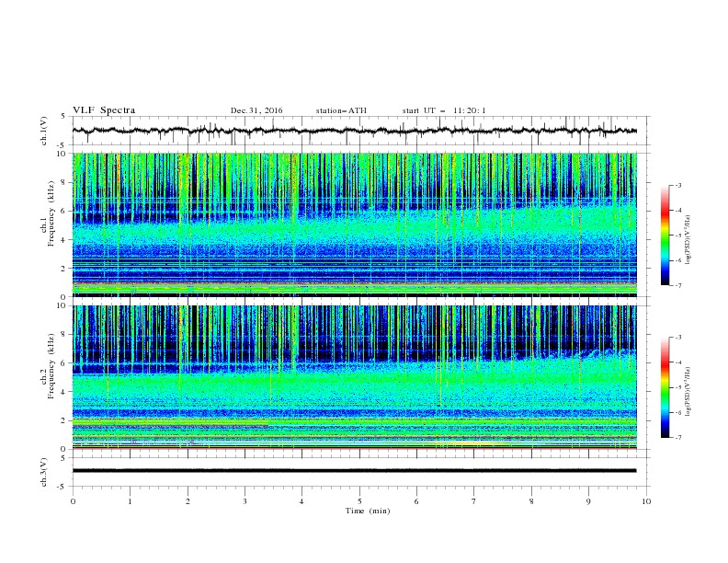Viewport: 728px width, 563px height.
Task: Click time axis tick "5" at bottom
Action: coord(359,501)
